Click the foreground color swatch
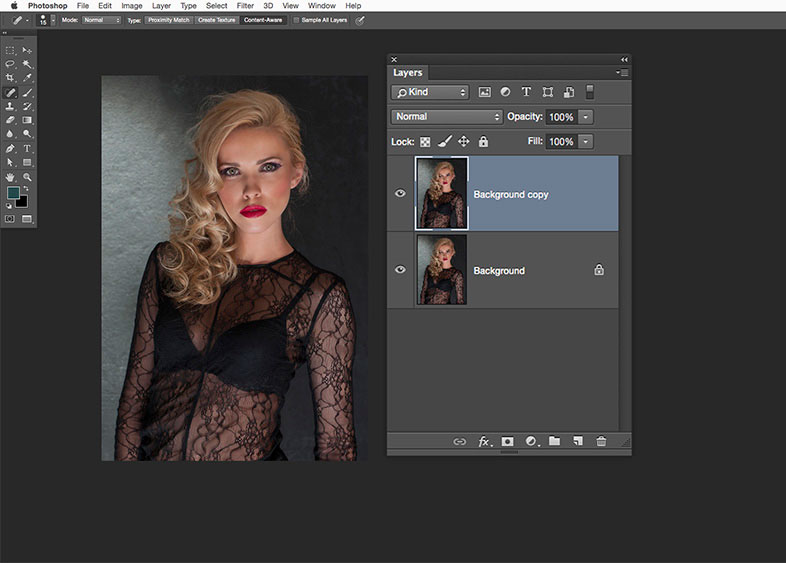Viewport: 786px width, 563px height. 13,192
